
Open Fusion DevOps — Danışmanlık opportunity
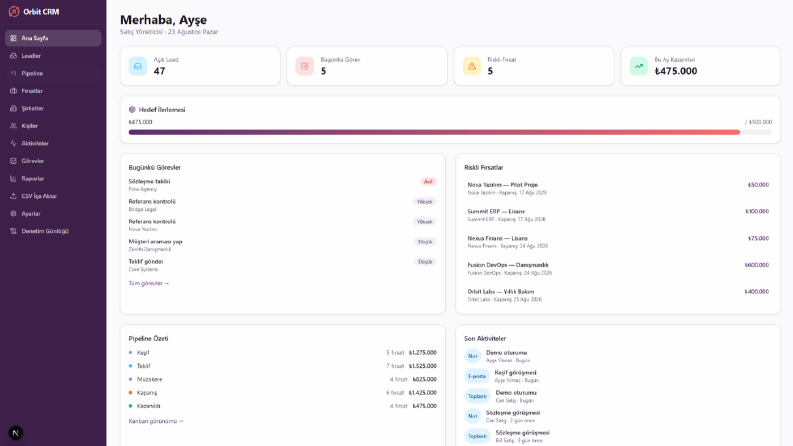[x=618, y=269]
